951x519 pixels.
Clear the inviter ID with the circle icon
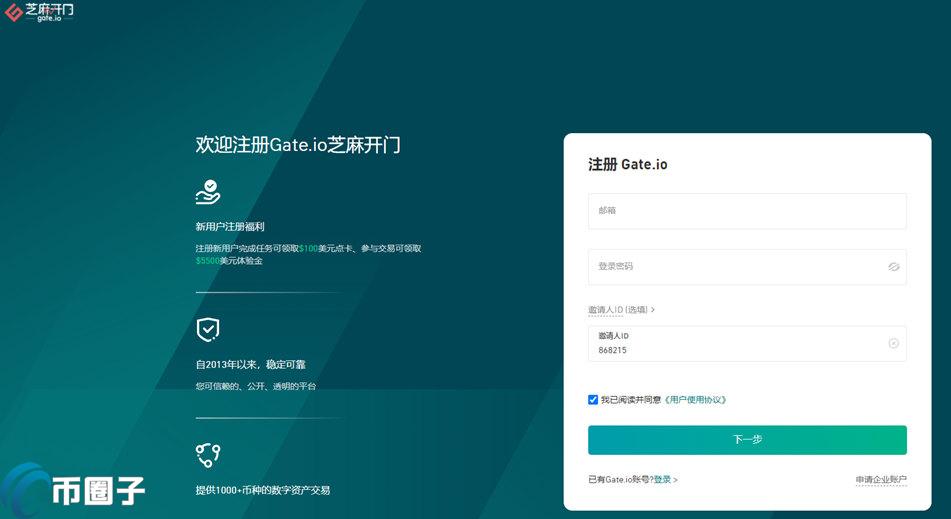point(893,343)
